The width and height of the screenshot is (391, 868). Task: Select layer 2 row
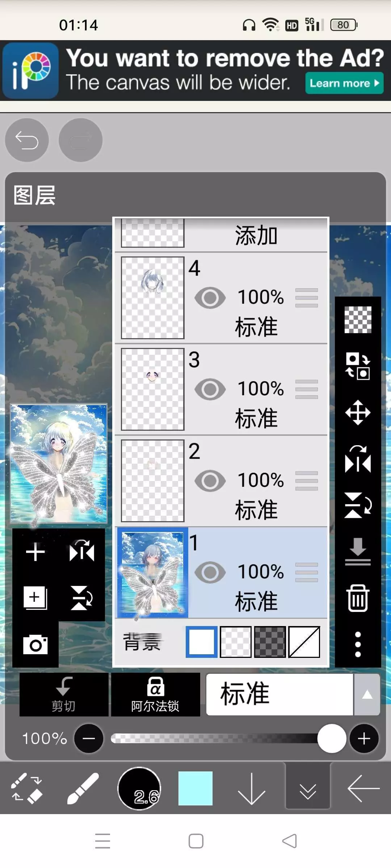pyautogui.click(x=221, y=481)
